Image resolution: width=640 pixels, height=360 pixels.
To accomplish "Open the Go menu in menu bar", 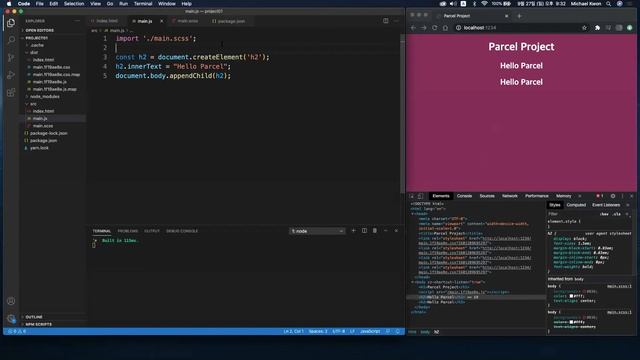I will tap(110, 4).
